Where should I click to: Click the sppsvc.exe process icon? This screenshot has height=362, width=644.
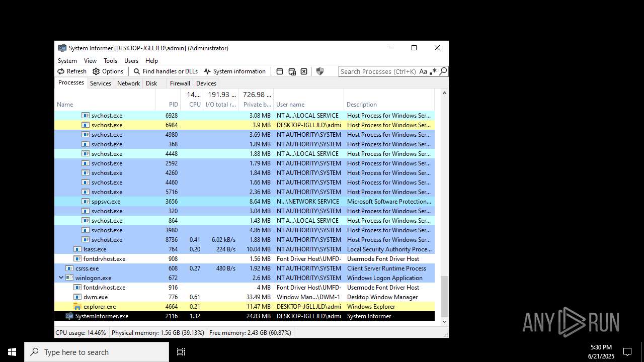pyautogui.click(x=86, y=202)
